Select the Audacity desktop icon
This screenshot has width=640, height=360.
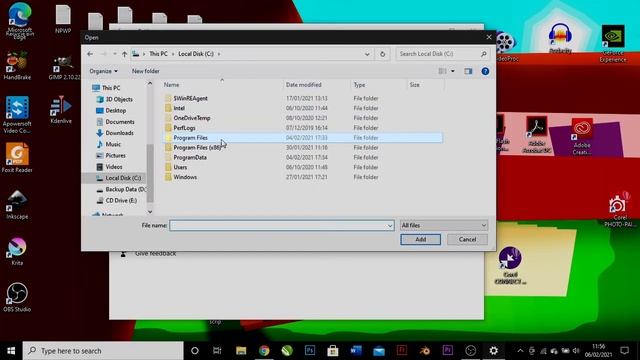click(560, 38)
